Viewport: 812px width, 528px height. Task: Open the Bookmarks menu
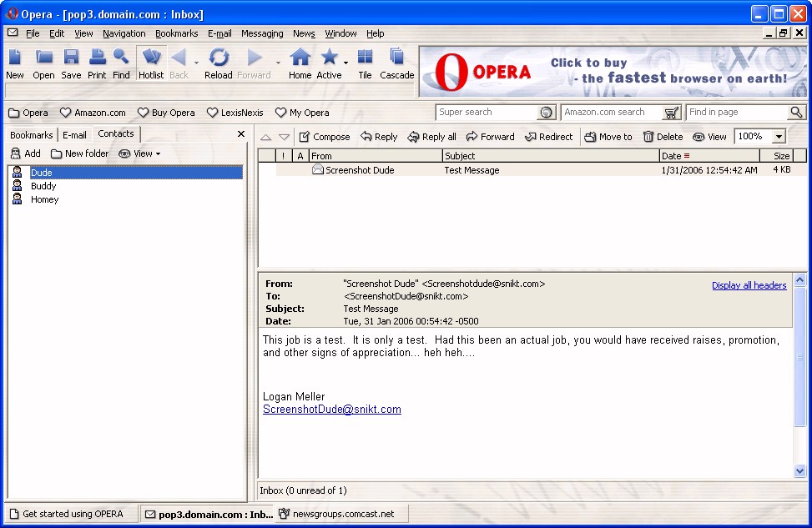(x=177, y=33)
